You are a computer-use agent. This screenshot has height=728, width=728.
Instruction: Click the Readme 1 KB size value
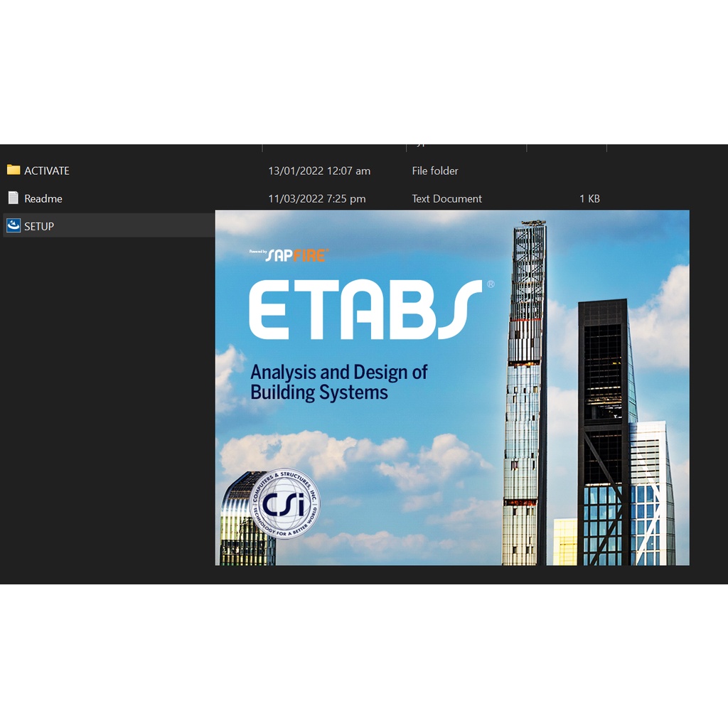coord(589,199)
